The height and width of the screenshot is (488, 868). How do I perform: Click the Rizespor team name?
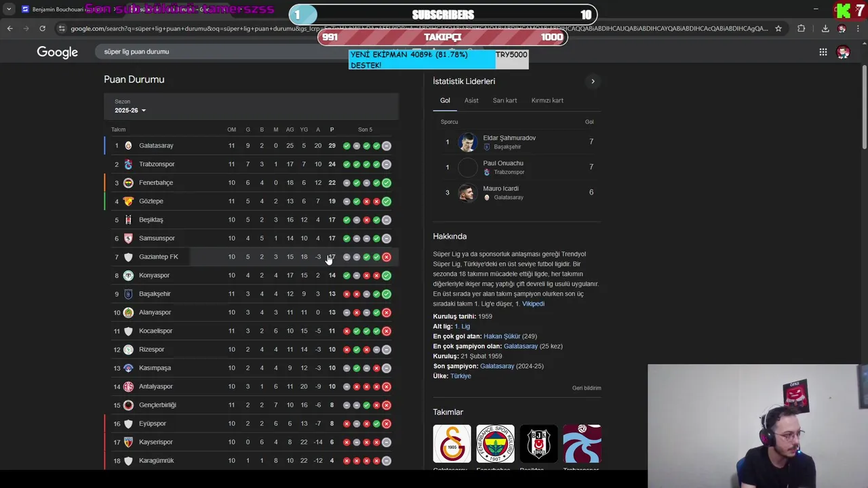point(151,350)
